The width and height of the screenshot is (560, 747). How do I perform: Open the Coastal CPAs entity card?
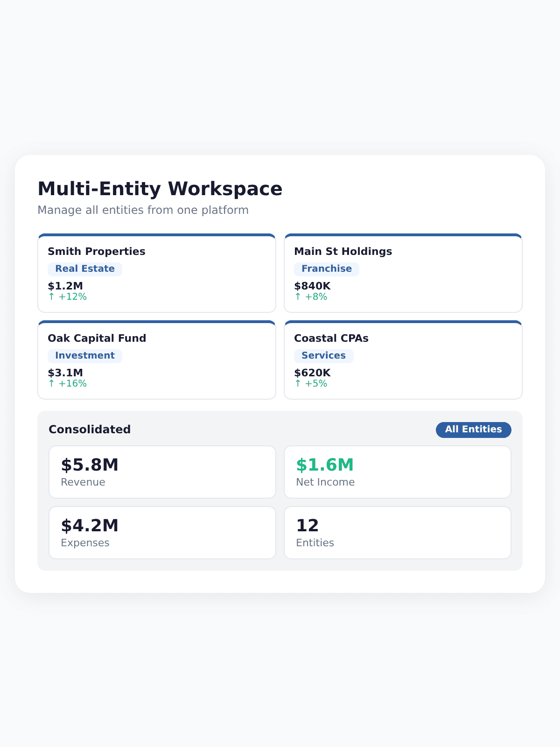[403, 360]
